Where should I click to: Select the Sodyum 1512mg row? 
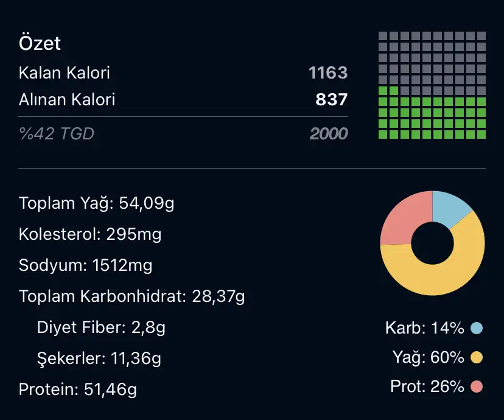[x=85, y=265]
